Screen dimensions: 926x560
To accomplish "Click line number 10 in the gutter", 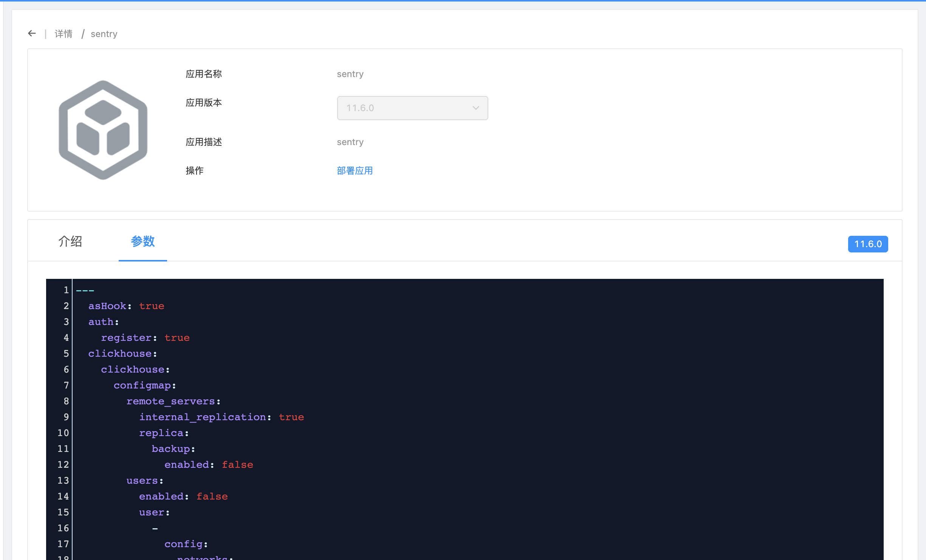I will pos(63,433).
